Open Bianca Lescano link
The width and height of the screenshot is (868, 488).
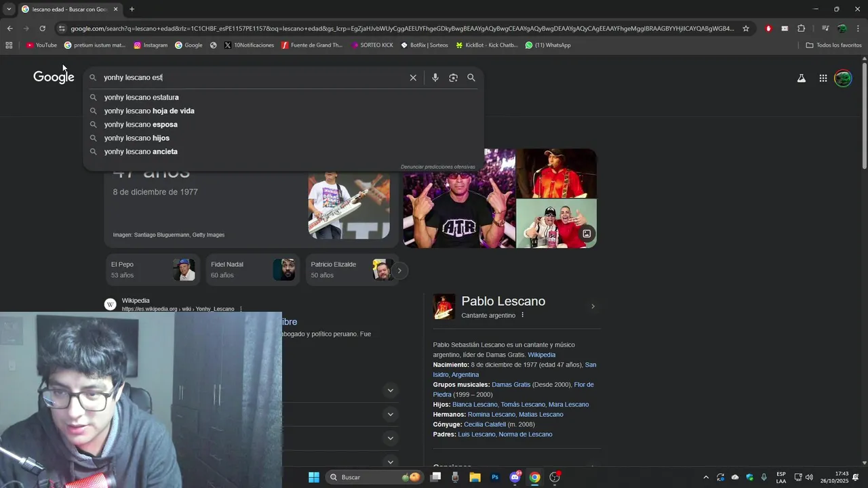(475, 405)
